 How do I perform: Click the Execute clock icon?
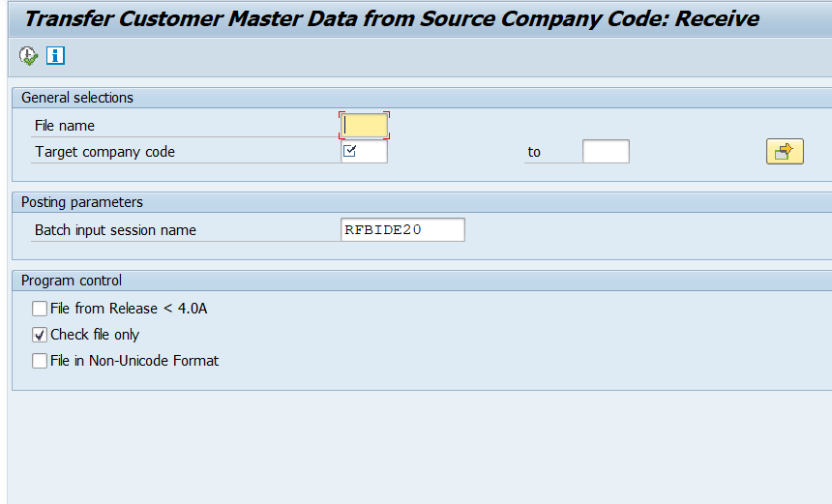tap(28, 56)
